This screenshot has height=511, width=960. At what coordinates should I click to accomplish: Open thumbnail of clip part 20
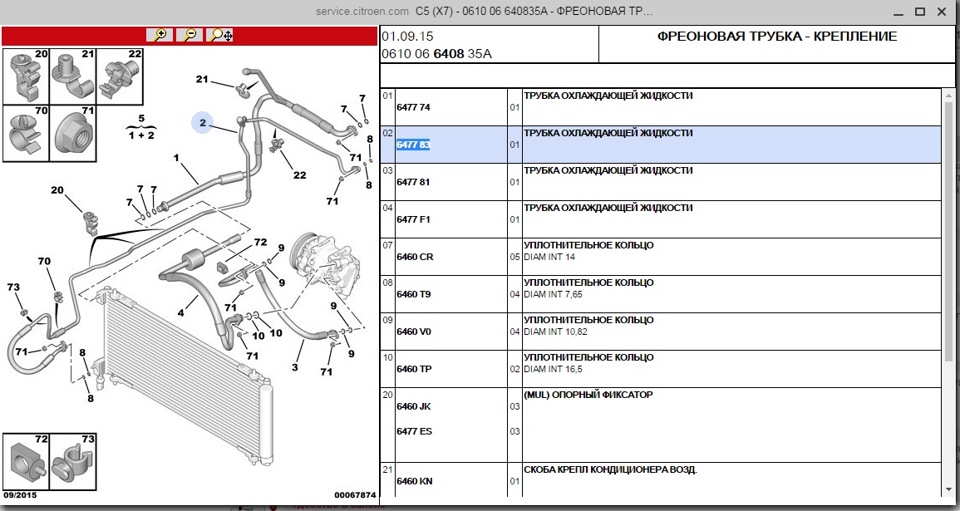(x=26, y=76)
